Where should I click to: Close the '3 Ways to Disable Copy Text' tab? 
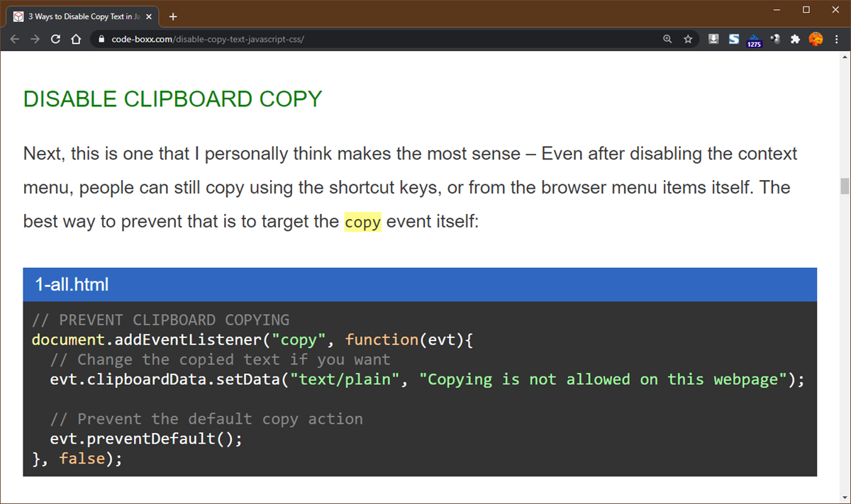149,16
